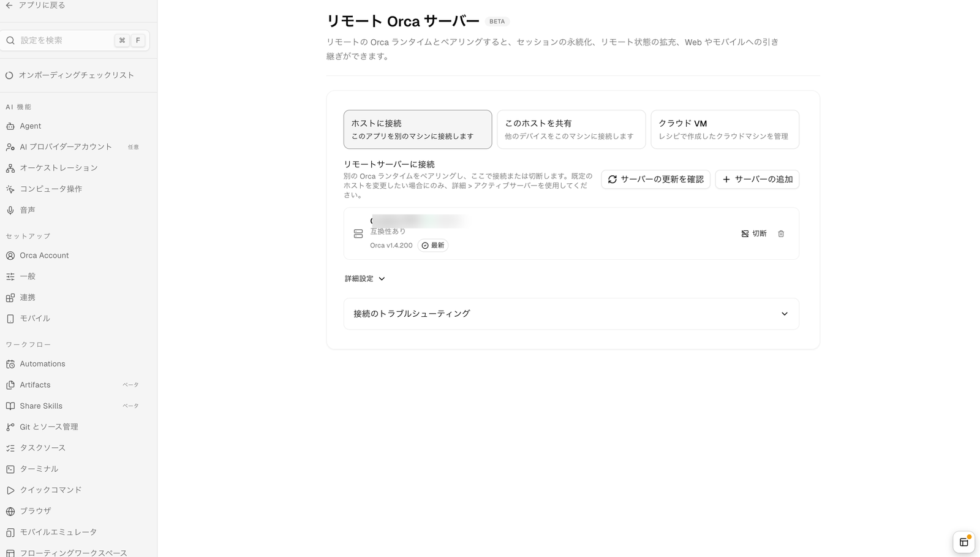
Task: Open Share Skills book icon
Action: pos(10,406)
